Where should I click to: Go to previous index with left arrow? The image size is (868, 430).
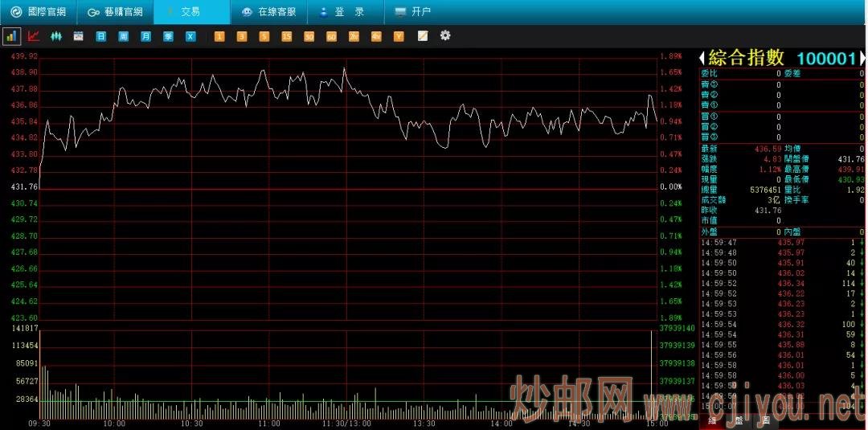[x=702, y=58]
